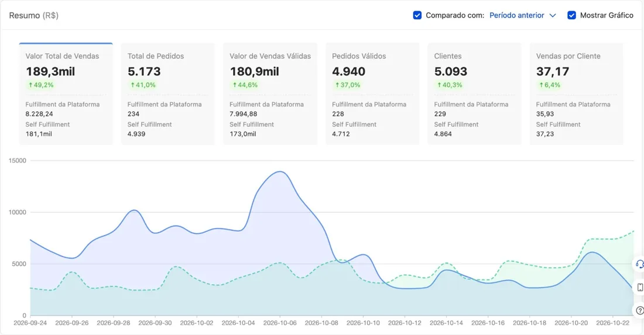Click the mobile device floating icon

click(640, 288)
